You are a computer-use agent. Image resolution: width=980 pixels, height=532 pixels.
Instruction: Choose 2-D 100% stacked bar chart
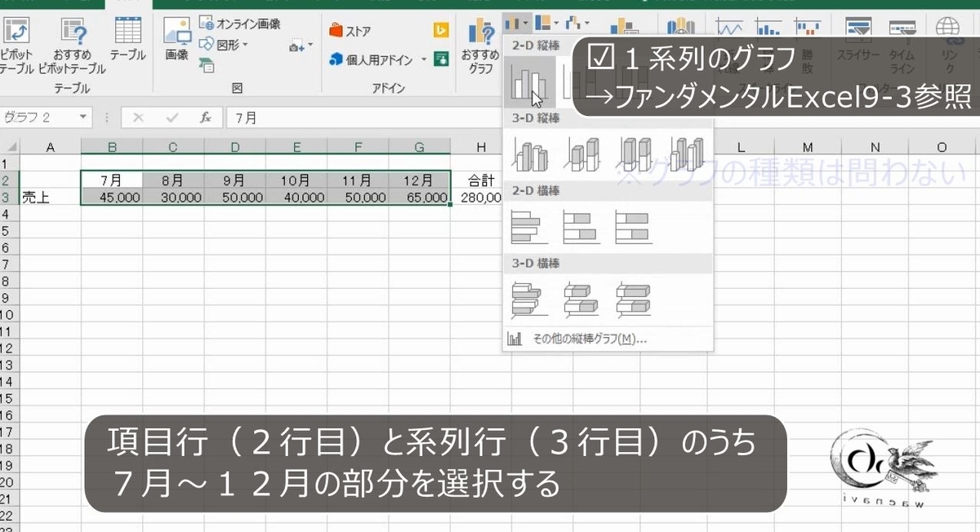point(635,226)
